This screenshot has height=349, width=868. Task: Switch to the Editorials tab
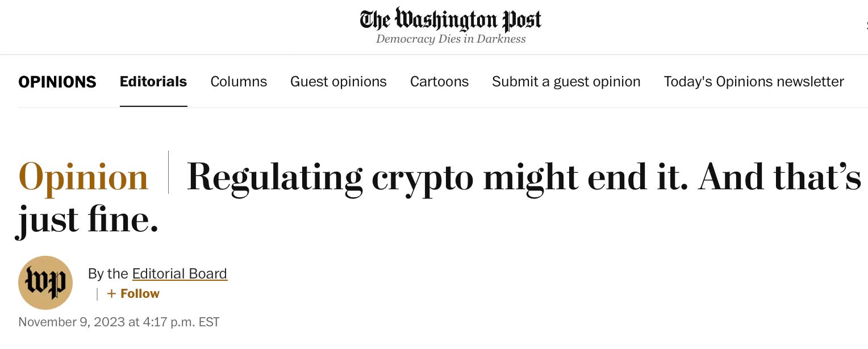click(153, 82)
